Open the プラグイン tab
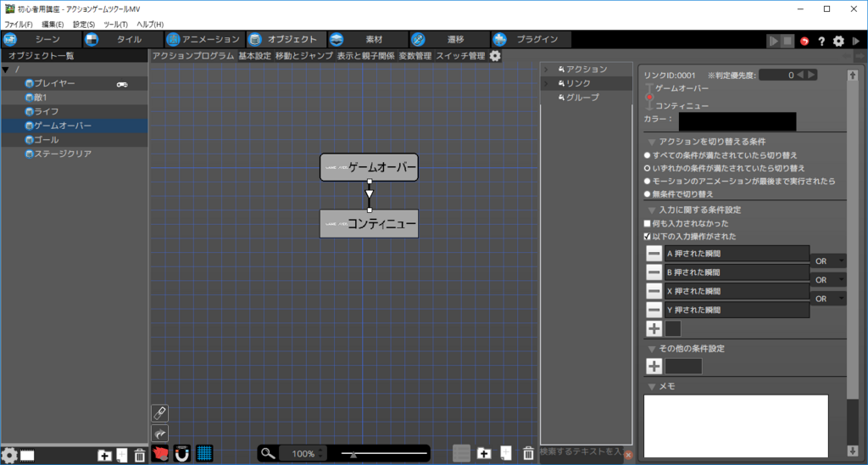Image resolution: width=868 pixels, height=465 pixels. (531, 39)
